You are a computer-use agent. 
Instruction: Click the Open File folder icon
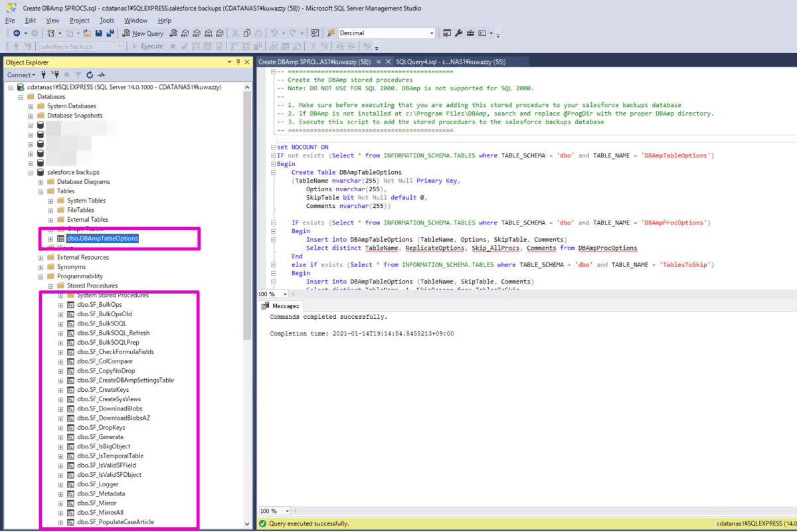click(88, 33)
